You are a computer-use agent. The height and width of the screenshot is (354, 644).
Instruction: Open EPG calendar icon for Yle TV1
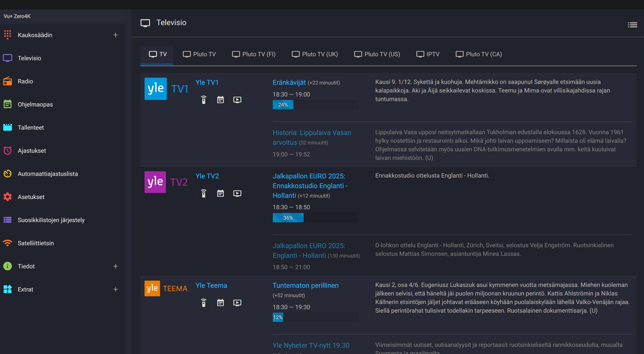pos(220,100)
